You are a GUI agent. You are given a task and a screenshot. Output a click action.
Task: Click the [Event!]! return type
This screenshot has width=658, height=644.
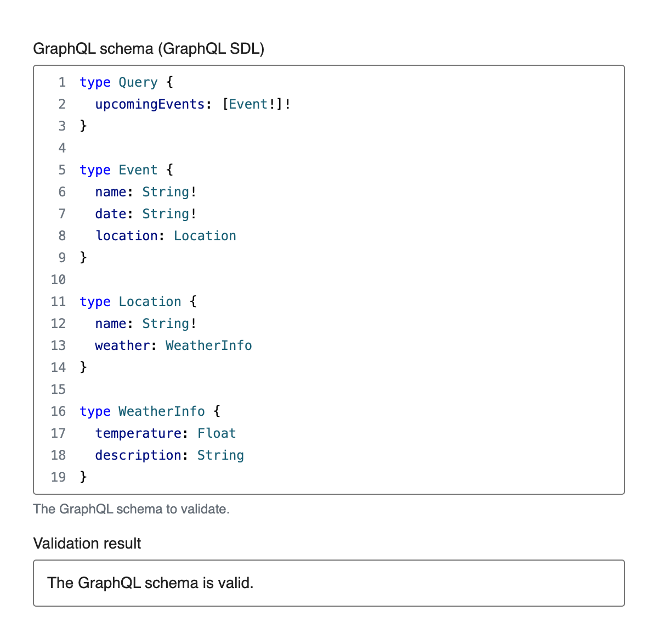coord(256,104)
